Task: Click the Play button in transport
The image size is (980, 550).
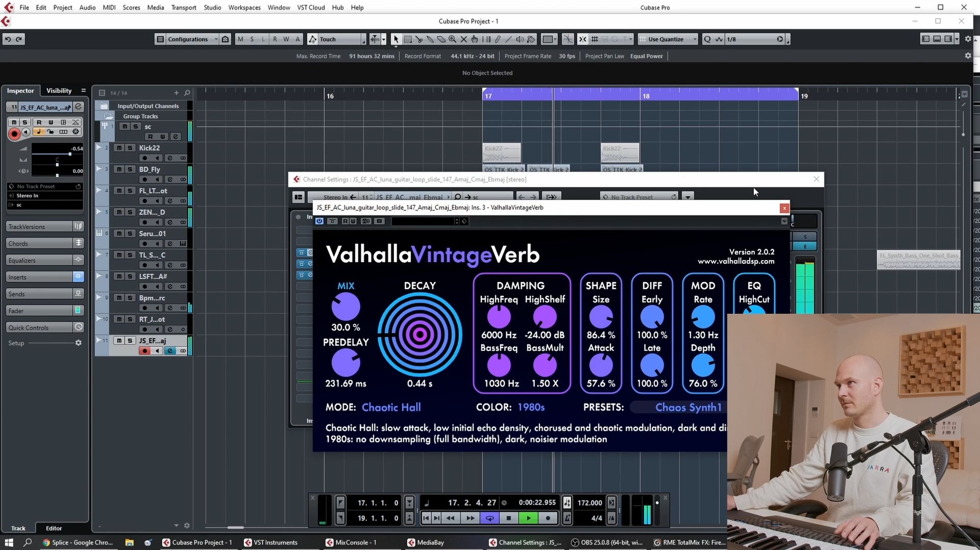Action: point(528,518)
